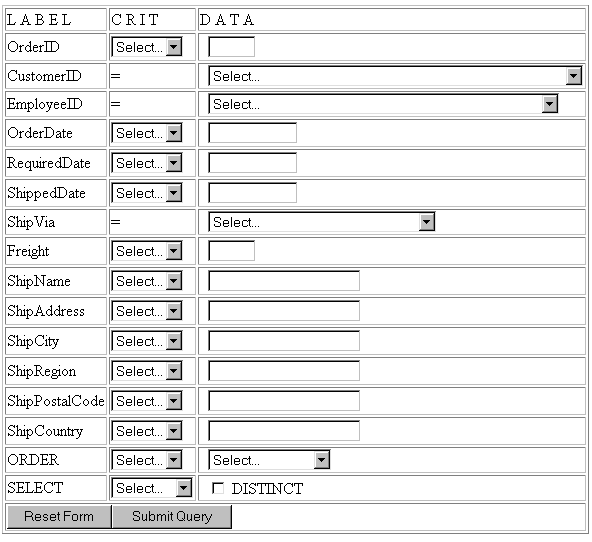Enable the DISTINCT checkbox
The height and width of the screenshot is (542, 592).
218,488
